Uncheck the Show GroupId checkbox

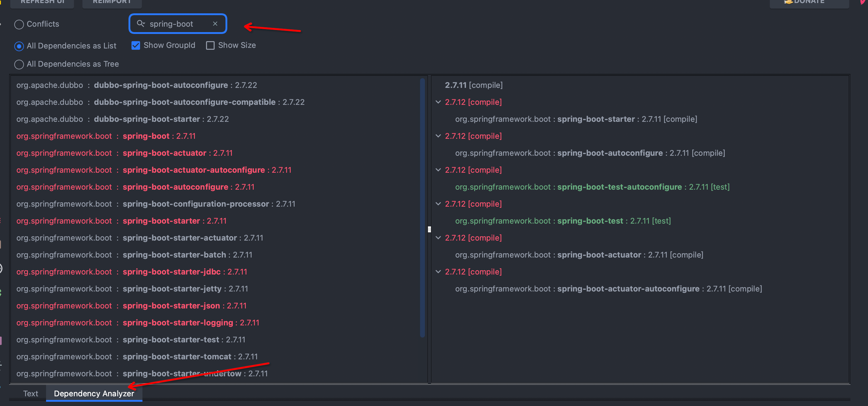(135, 45)
